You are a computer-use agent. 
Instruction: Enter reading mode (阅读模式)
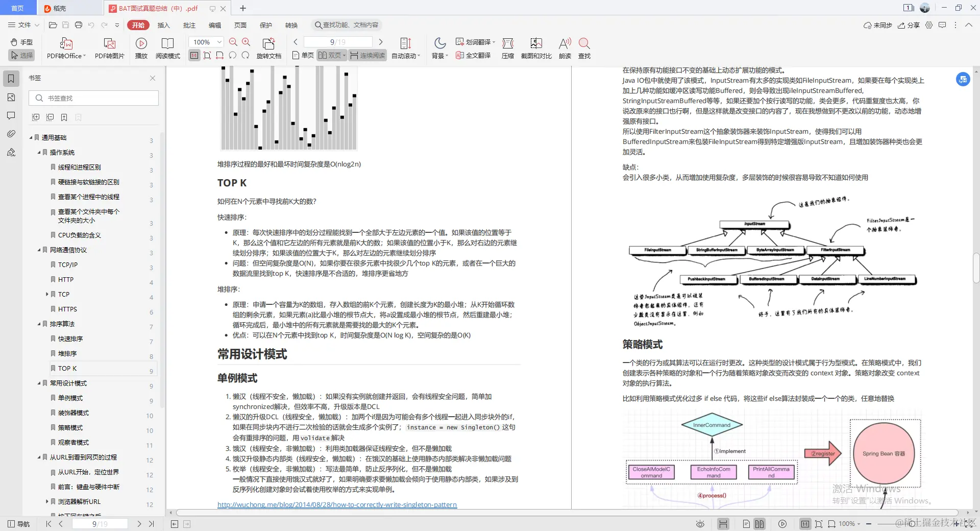tap(167, 49)
